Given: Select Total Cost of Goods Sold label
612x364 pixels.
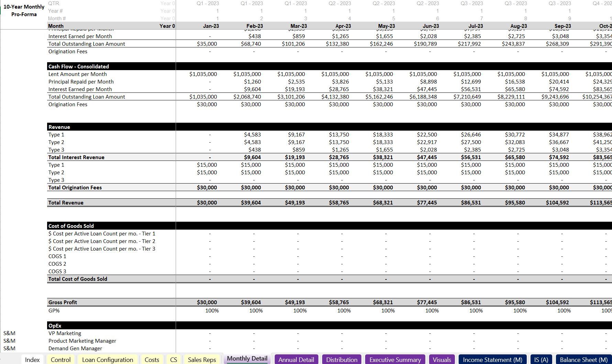Looking at the screenshot, I should coord(78,279).
